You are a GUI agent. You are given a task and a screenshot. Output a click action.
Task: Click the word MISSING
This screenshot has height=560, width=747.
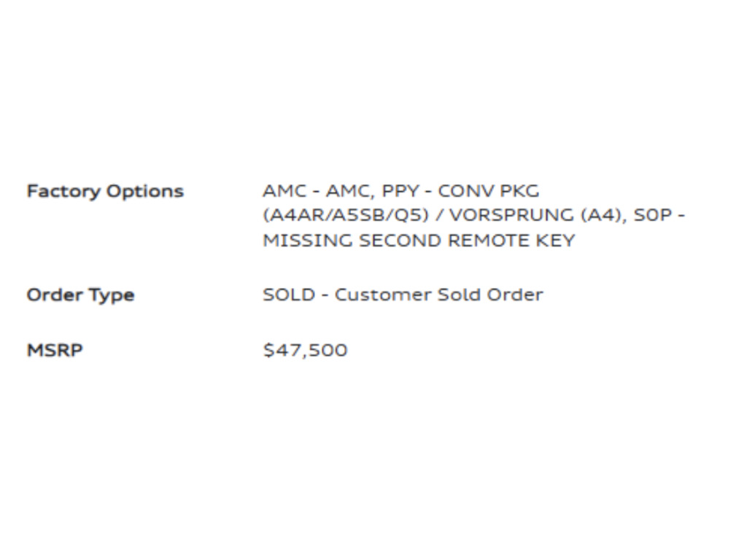point(308,241)
